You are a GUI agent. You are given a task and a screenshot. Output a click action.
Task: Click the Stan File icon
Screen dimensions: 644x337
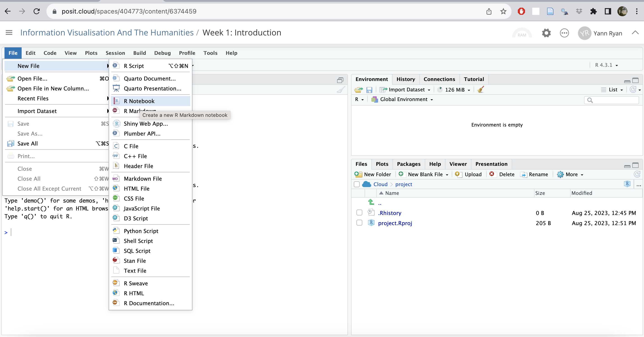coord(116,261)
